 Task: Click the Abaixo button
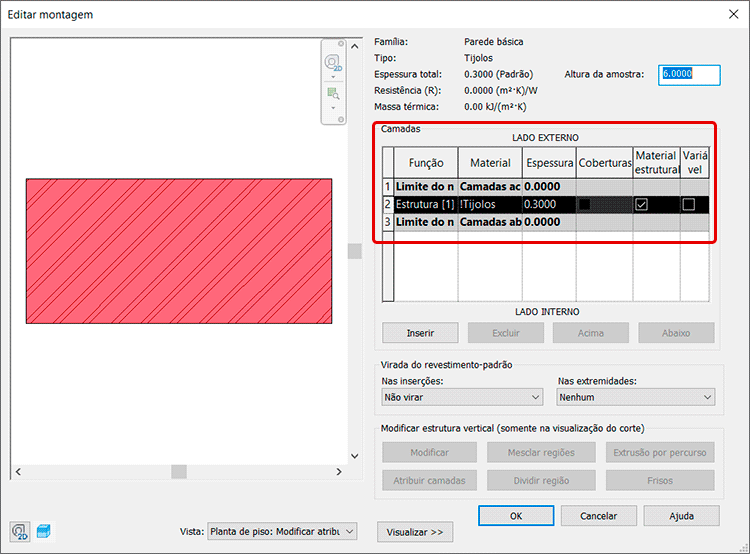pyautogui.click(x=676, y=333)
